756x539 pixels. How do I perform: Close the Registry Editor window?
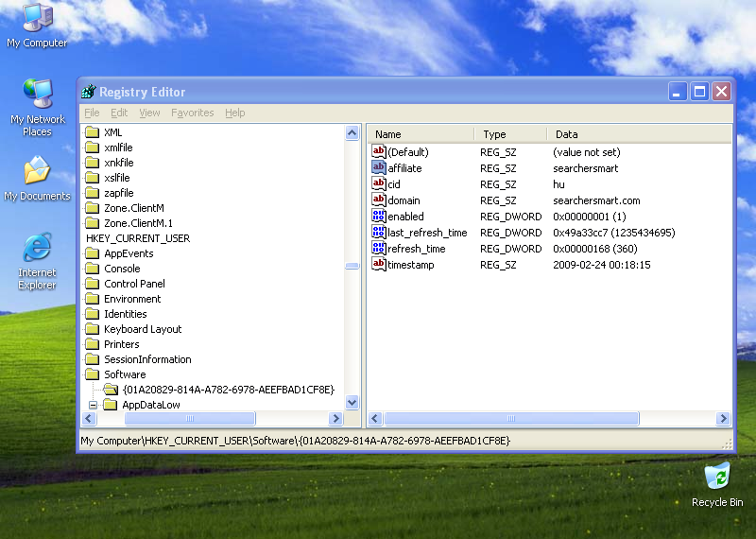(x=722, y=91)
